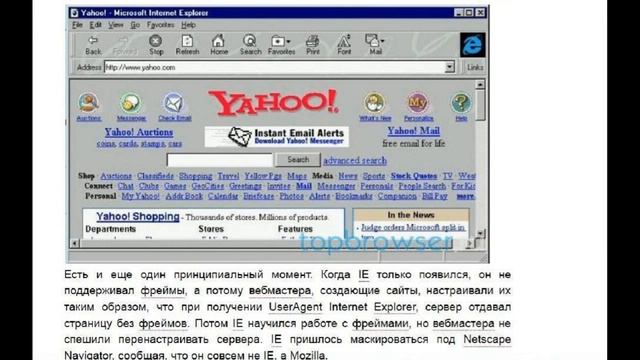
Task: Open the File menu
Action: [77, 25]
